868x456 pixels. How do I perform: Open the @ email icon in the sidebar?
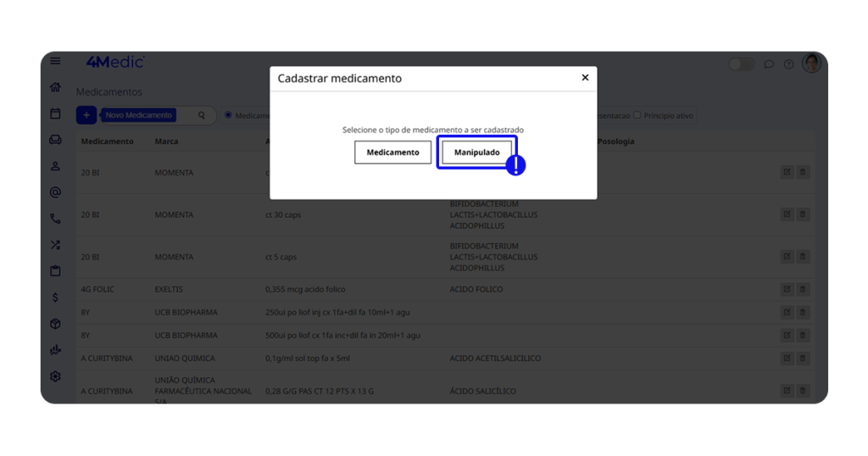[55, 192]
